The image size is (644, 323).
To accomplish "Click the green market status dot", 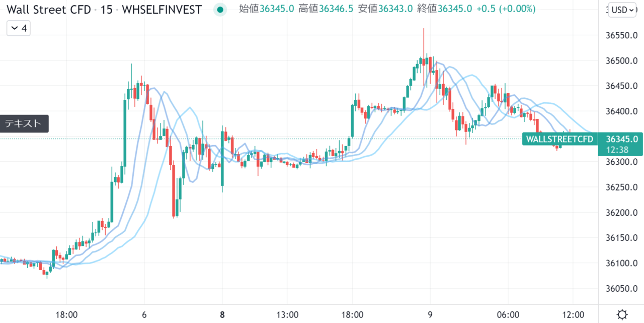I will (x=219, y=10).
